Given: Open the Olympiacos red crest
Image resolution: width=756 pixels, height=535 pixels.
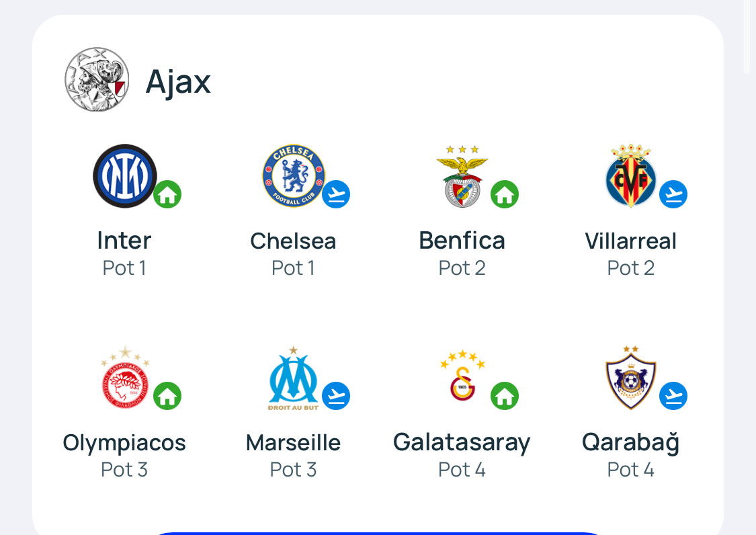Looking at the screenshot, I should [125, 377].
